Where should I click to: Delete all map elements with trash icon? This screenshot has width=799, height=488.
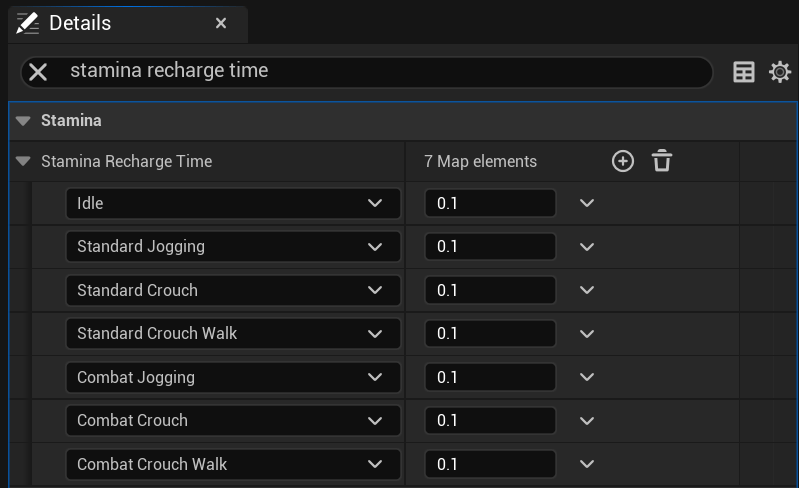click(662, 161)
